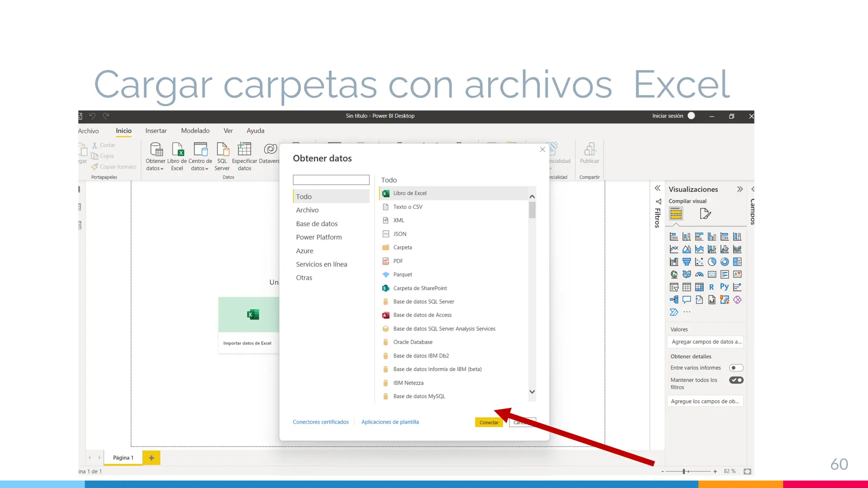Add a new page with plus button

(151, 457)
